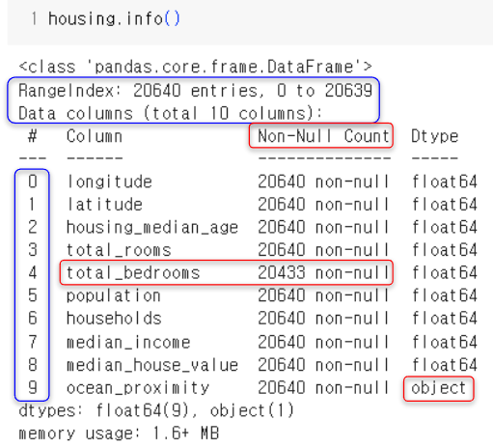Screen dimensions: 493x448
Task: Select the 'housing_median_age' column name
Action: pyautogui.click(x=152, y=228)
